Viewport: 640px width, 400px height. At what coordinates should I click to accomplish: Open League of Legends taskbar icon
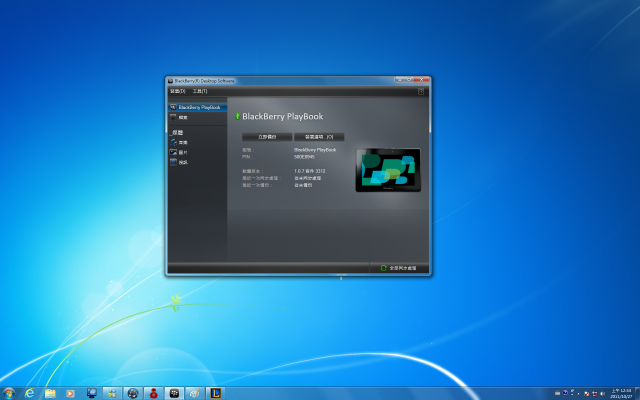(x=216, y=393)
